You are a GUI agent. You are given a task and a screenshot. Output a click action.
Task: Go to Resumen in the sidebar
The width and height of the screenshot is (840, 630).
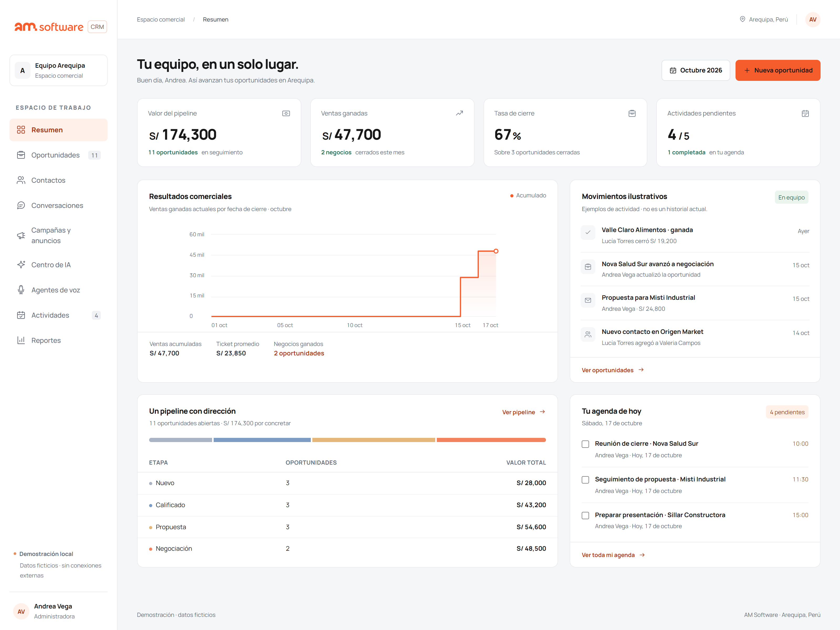click(x=59, y=130)
